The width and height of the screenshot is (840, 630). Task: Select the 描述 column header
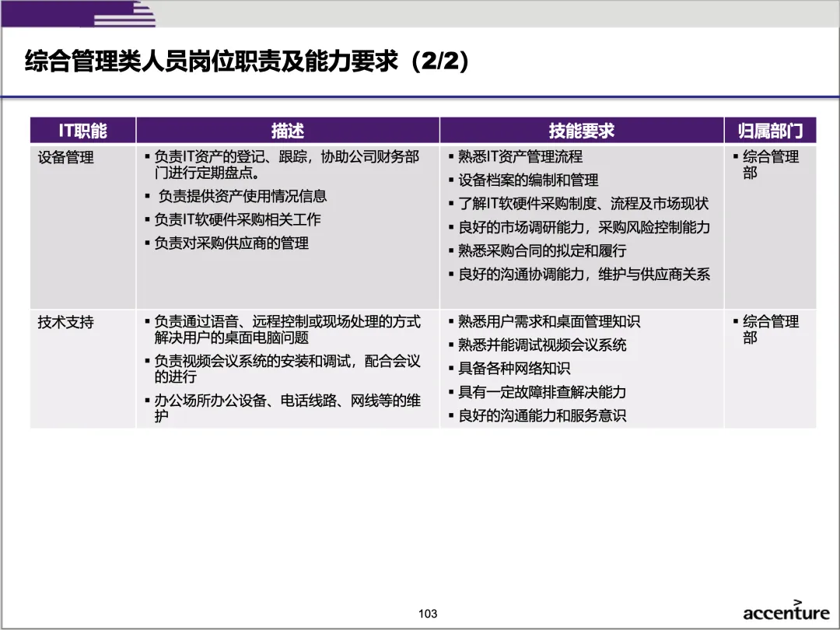(x=288, y=130)
